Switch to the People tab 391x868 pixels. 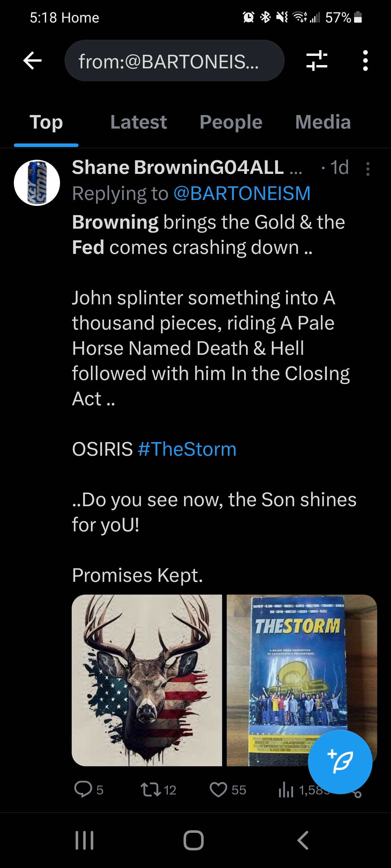pos(231,122)
